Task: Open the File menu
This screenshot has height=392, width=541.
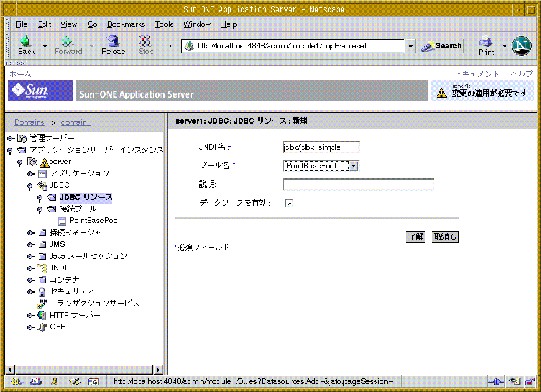Action: [x=21, y=24]
